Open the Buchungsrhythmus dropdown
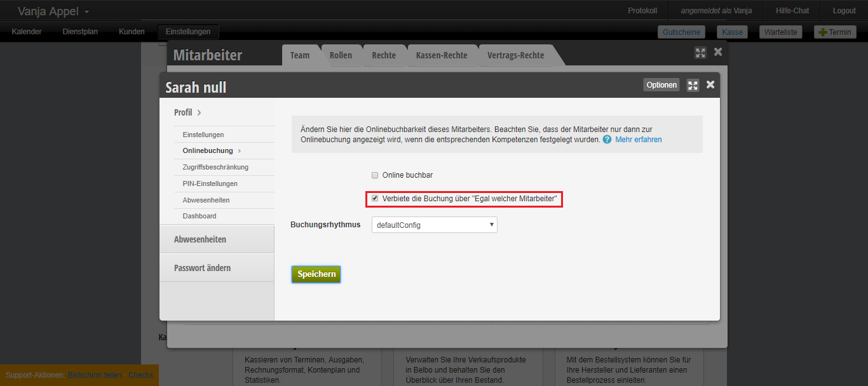This screenshot has height=386, width=868. tap(434, 225)
